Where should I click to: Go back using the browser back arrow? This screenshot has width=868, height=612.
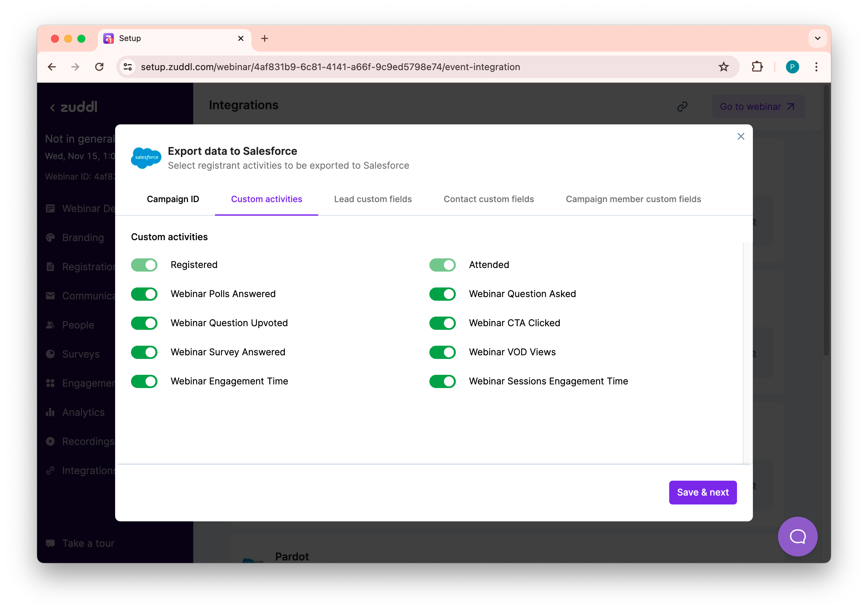(x=52, y=67)
